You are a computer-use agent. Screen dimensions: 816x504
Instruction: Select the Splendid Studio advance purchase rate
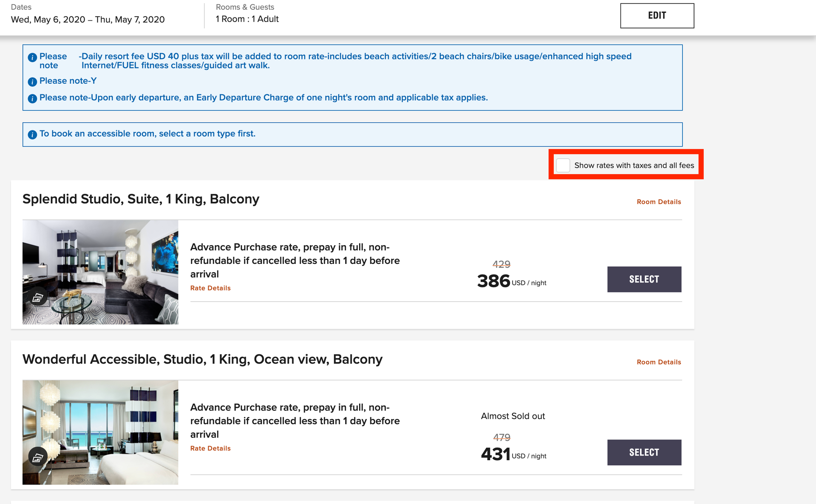point(644,279)
